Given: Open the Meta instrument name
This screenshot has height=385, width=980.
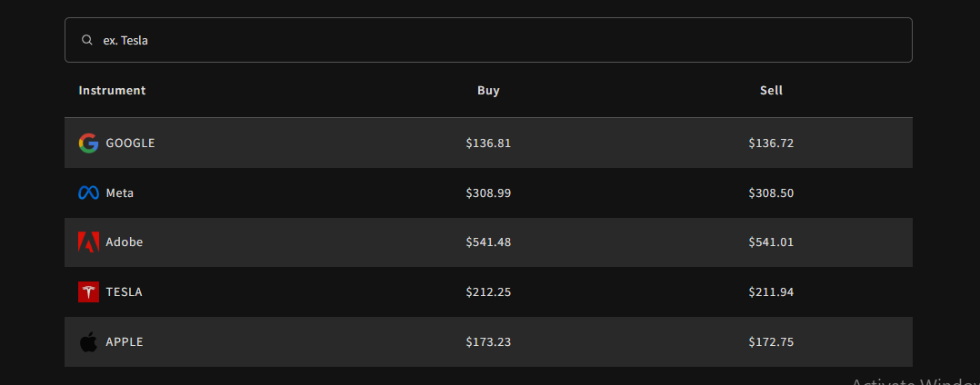Looking at the screenshot, I should pyautogui.click(x=119, y=192).
